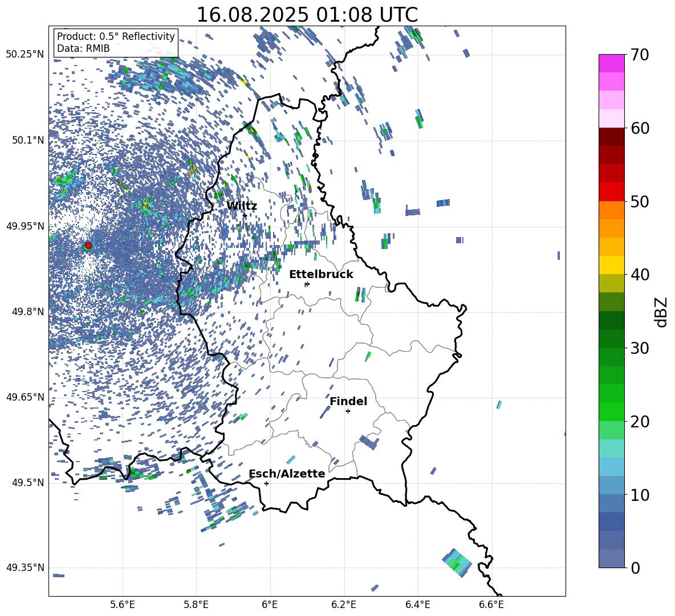Click the 5.8°E longitude label
Viewport: 675px width, 616px height.
pos(196,605)
